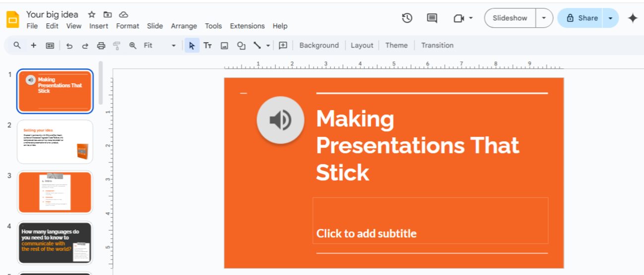Select slide 4 thumbnail about languages
Screen dimensions: 644x275
[x=55, y=243]
